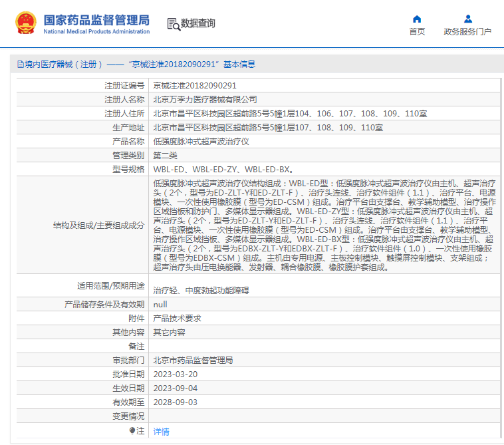Click the 适用范围/预期用途 label
The image size is (504, 445).
click(x=111, y=286)
